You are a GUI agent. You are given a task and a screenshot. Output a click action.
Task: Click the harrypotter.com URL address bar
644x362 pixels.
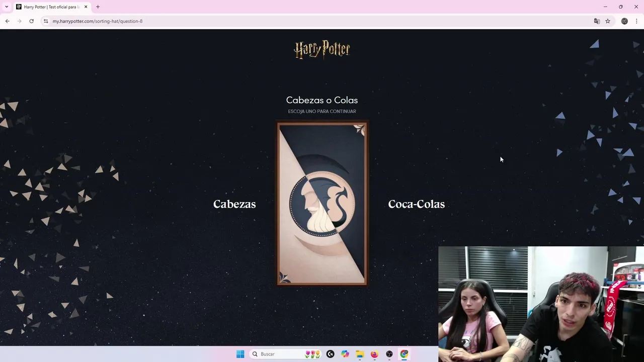click(98, 21)
